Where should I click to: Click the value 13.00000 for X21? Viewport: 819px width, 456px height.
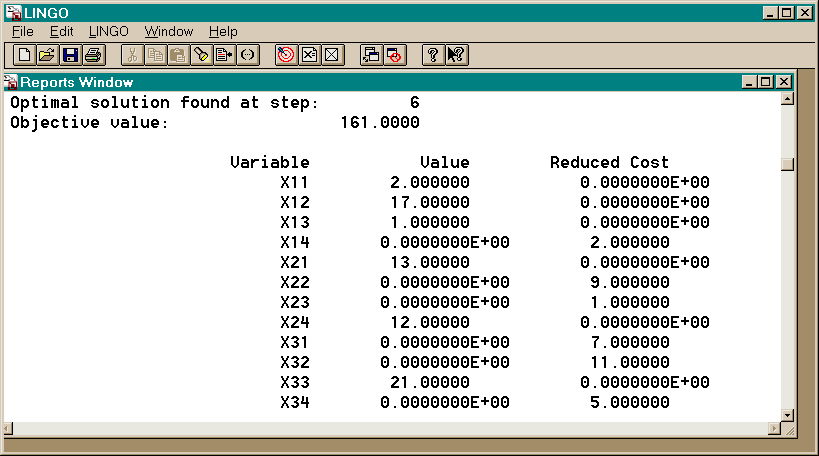pyautogui.click(x=430, y=263)
